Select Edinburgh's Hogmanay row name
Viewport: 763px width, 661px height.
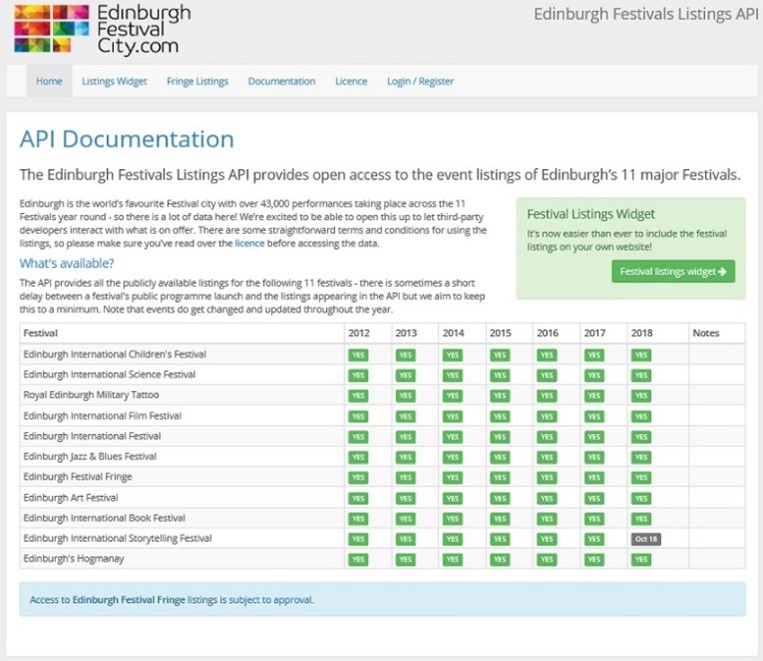pos(73,559)
